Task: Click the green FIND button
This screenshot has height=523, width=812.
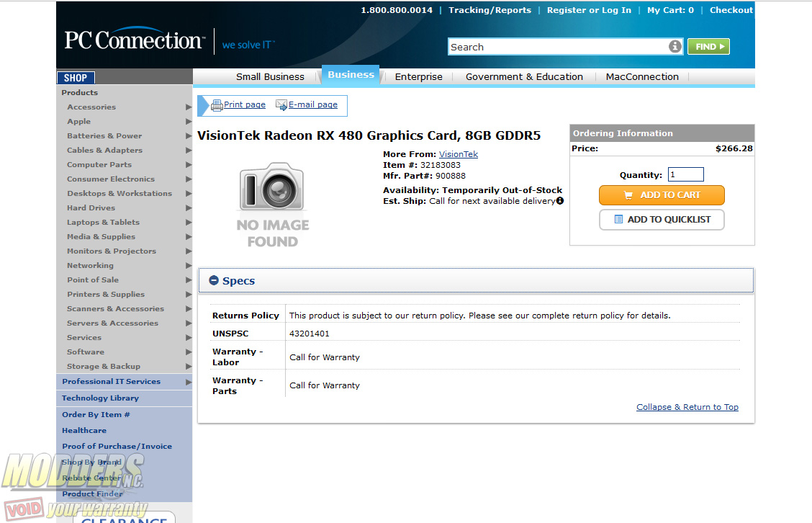Action: point(708,47)
